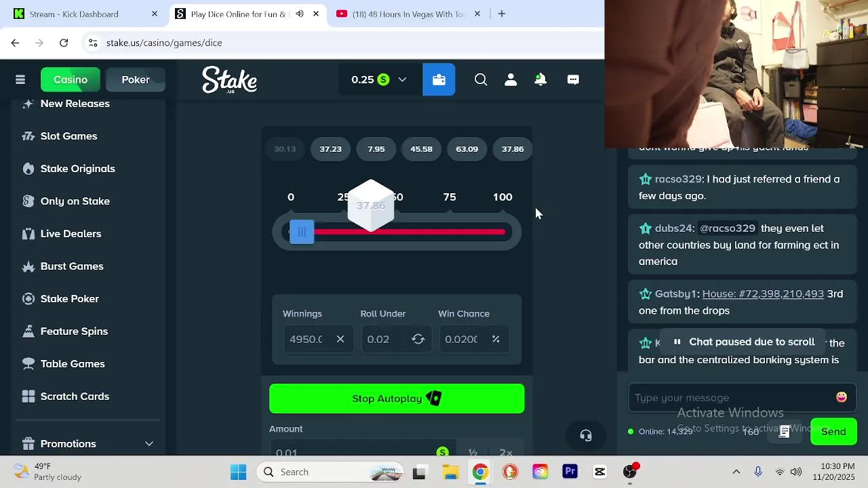Image resolution: width=868 pixels, height=488 pixels.
Task: Open past roll result 7.95
Action: 376,149
